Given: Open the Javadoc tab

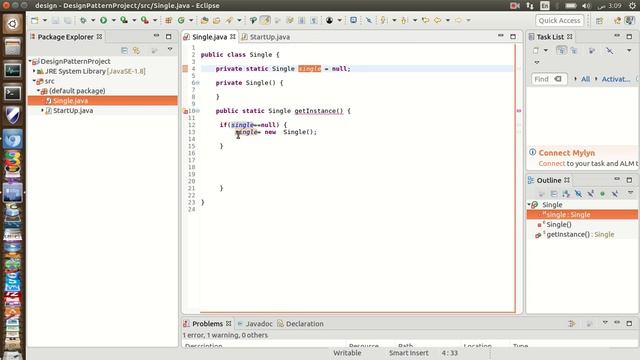Looking at the screenshot, I should (255, 324).
